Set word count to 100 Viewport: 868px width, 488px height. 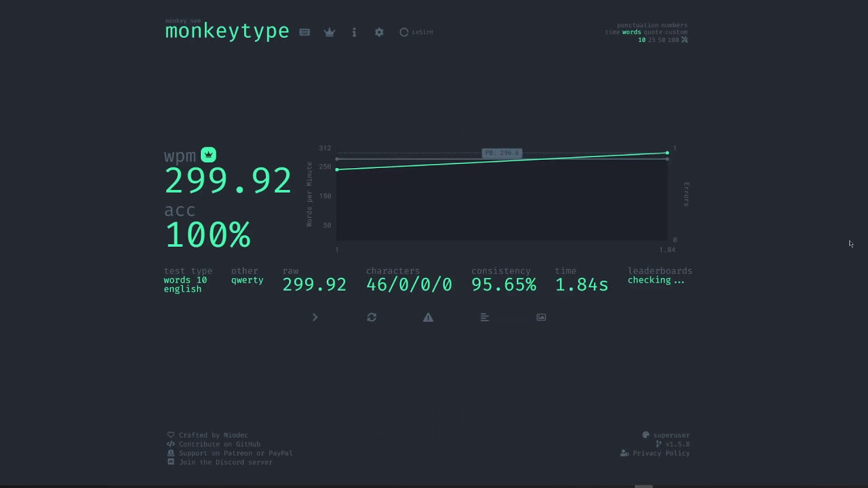[x=673, y=40]
